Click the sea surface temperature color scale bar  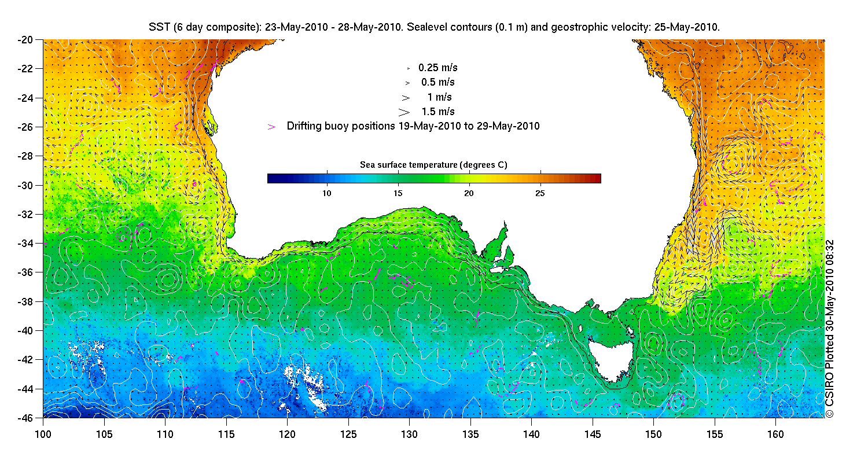(434, 178)
